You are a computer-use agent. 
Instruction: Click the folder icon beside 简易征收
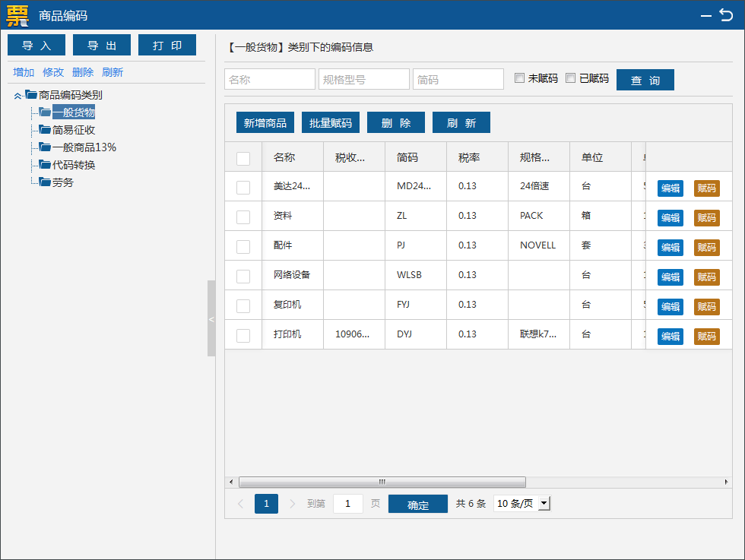click(x=44, y=129)
